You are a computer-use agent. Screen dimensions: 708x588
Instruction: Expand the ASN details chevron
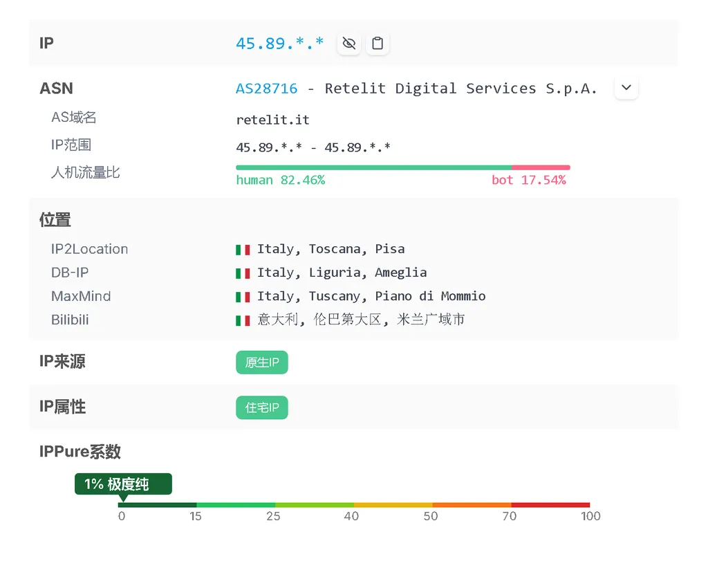coord(626,88)
